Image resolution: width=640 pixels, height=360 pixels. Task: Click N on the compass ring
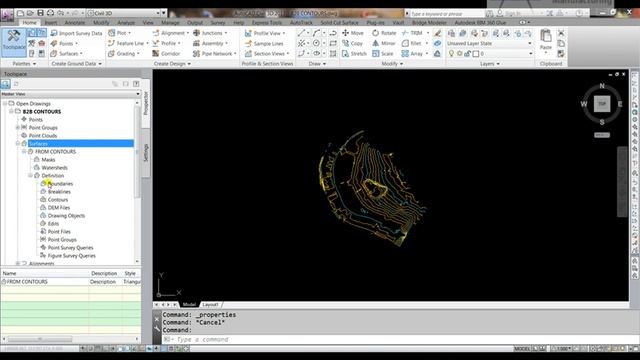tap(602, 86)
